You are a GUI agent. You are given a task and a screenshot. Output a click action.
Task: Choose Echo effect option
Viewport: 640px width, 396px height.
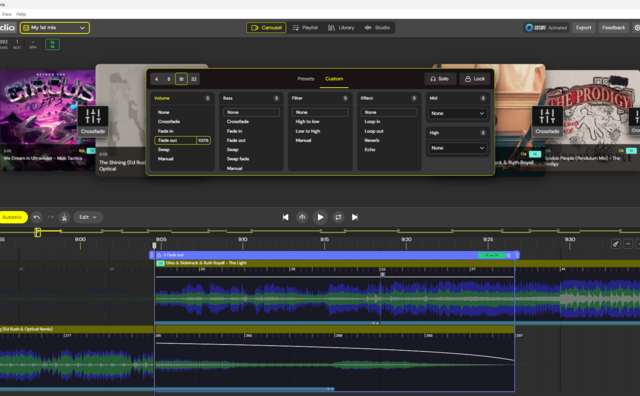click(x=370, y=149)
